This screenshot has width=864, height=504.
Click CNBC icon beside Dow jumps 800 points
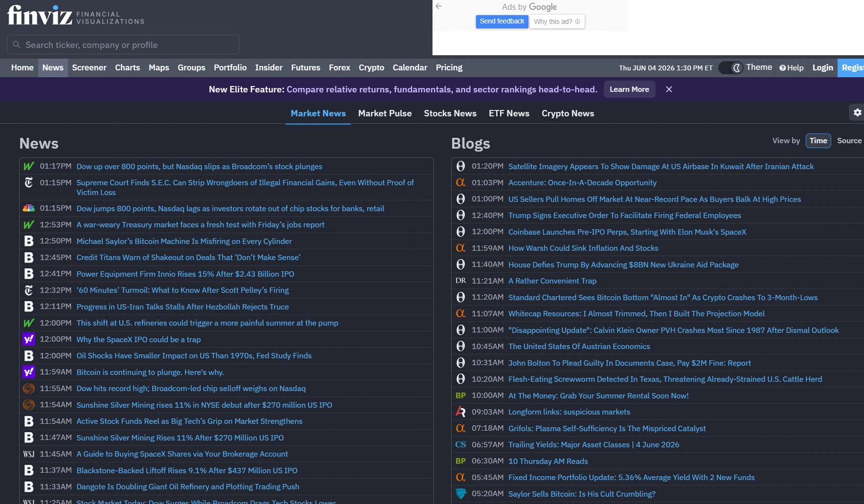tap(29, 208)
